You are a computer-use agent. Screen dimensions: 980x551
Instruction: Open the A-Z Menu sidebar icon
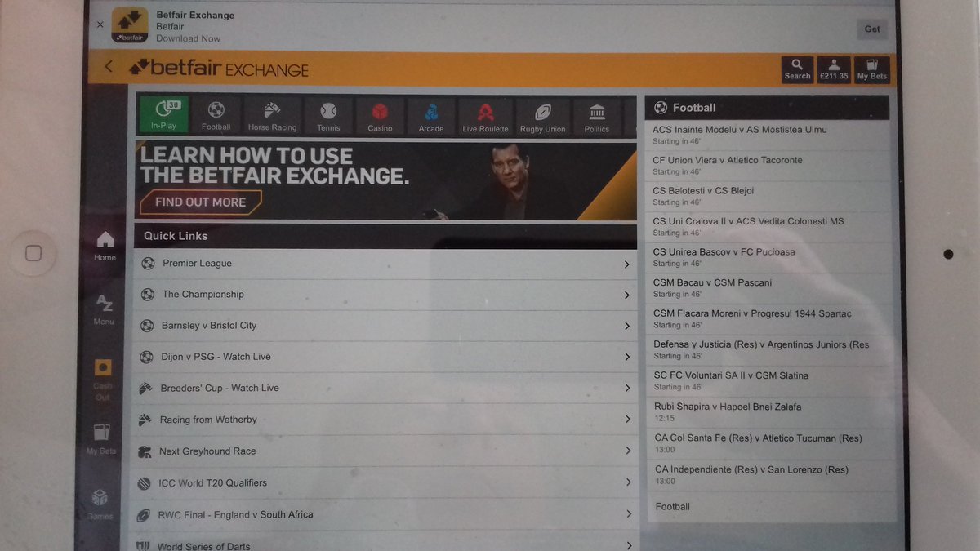coord(104,310)
